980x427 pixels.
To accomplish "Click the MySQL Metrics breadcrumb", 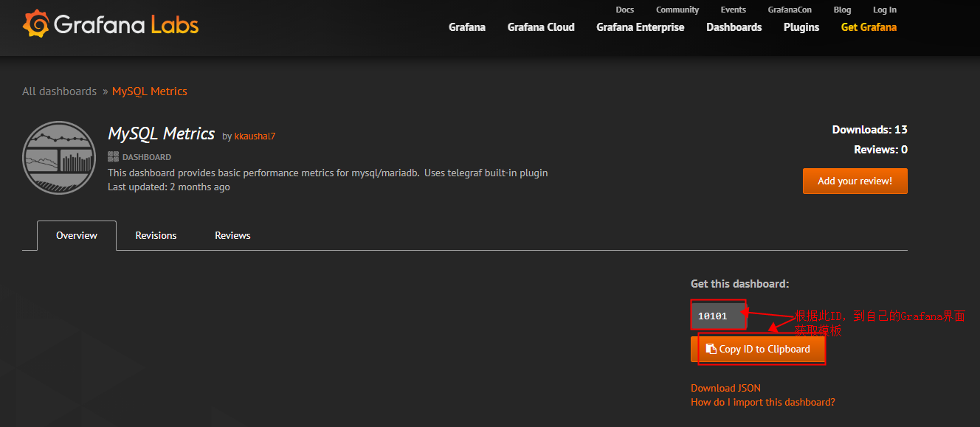I will click(150, 91).
